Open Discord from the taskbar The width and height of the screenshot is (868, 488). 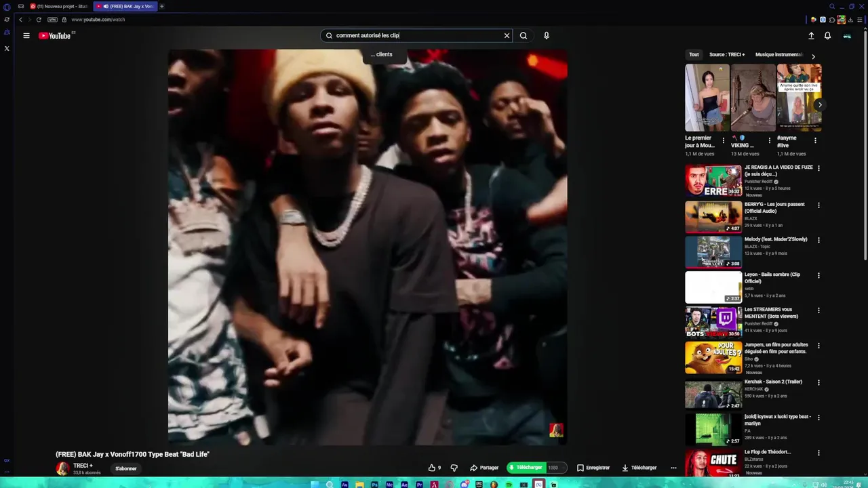pos(464,485)
